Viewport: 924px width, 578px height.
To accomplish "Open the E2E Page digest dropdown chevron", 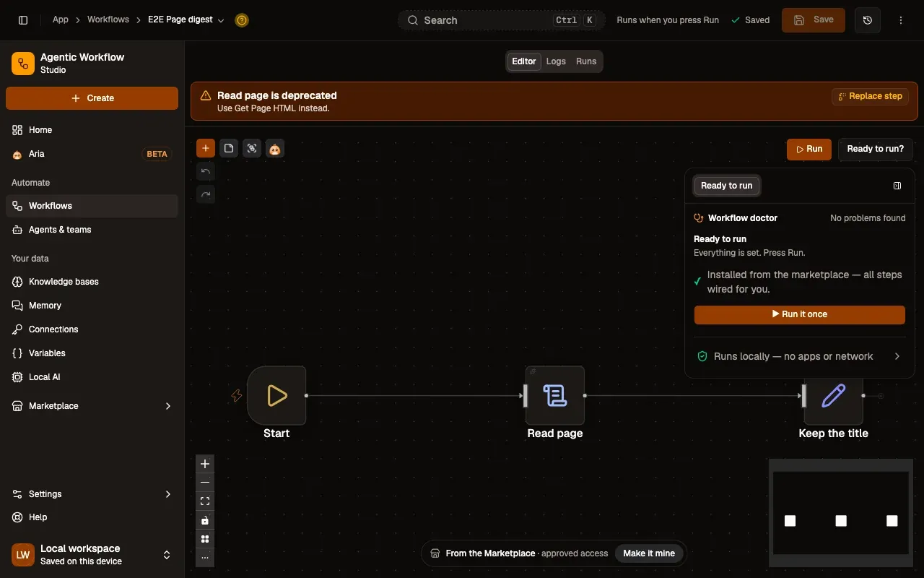I will pyautogui.click(x=221, y=20).
